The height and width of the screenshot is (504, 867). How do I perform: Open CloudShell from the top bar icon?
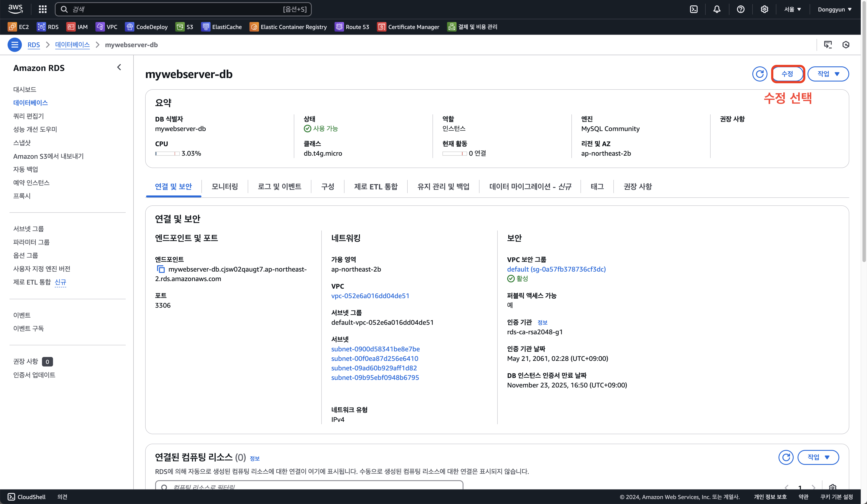[694, 9]
